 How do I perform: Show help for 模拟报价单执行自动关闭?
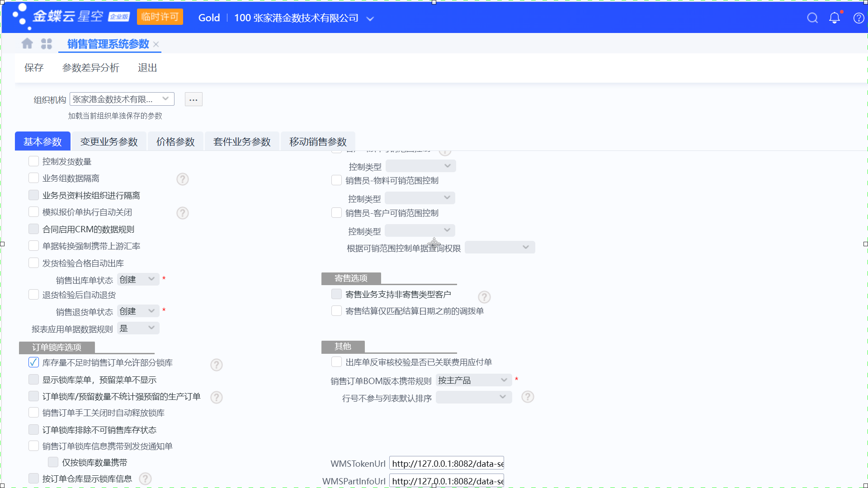coord(183,213)
